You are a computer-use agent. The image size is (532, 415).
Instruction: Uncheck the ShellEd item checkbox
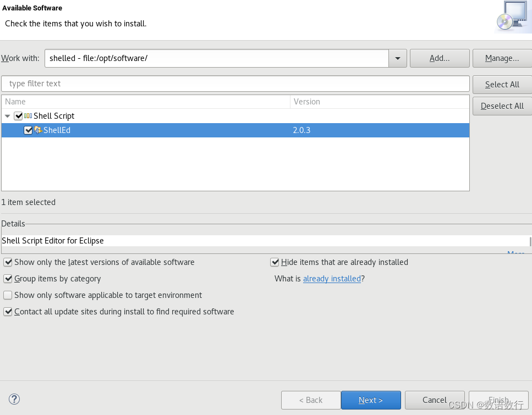pos(28,130)
